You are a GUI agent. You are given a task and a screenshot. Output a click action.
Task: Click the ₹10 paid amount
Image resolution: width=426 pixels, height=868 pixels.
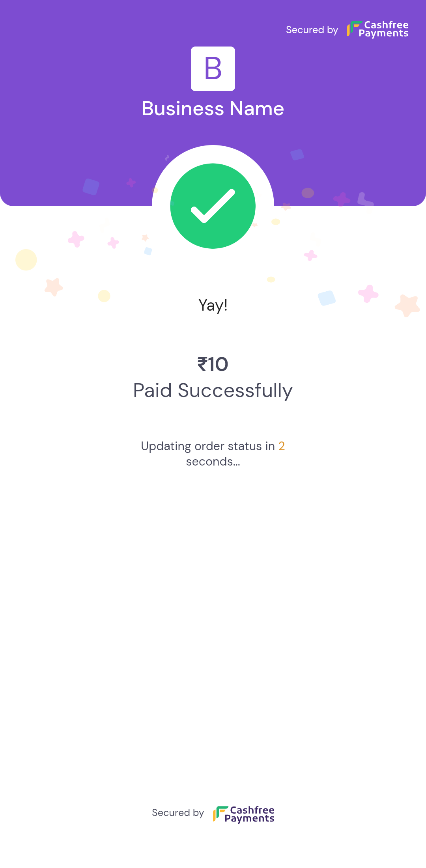(x=213, y=364)
